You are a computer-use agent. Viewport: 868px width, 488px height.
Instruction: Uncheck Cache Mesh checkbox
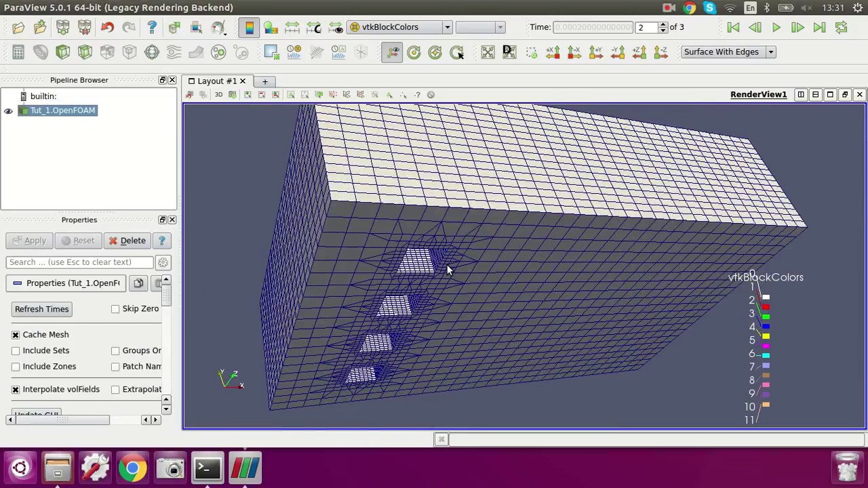[16, 335]
